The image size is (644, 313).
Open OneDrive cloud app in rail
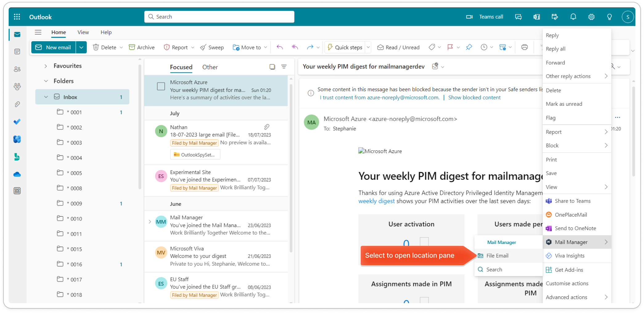click(x=17, y=174)
